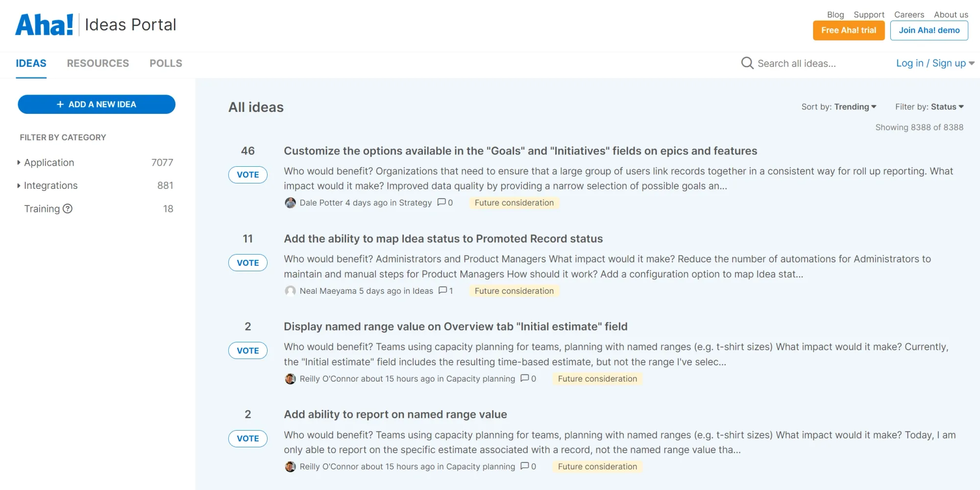The width and height of the screenshot is (980, 490).
Task: Open the Future consideration tag on the Goals idea
Action: pyautogui.click(x=514, y=203)
